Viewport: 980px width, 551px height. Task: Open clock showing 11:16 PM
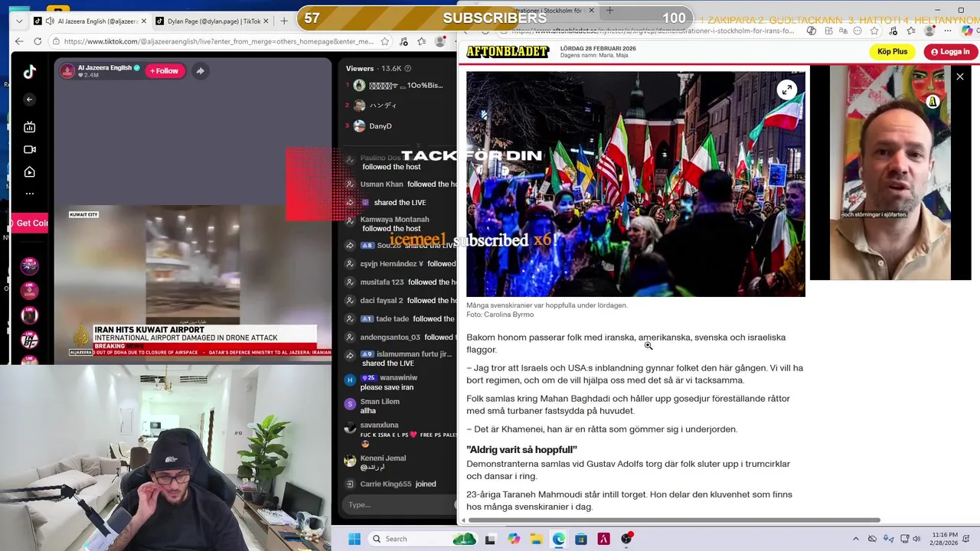click(946, 539)
